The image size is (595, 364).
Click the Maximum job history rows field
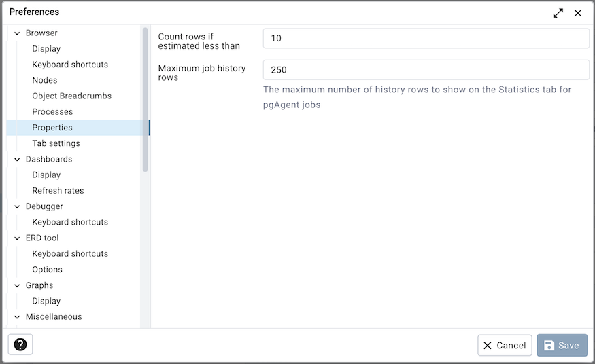point(426,70)
